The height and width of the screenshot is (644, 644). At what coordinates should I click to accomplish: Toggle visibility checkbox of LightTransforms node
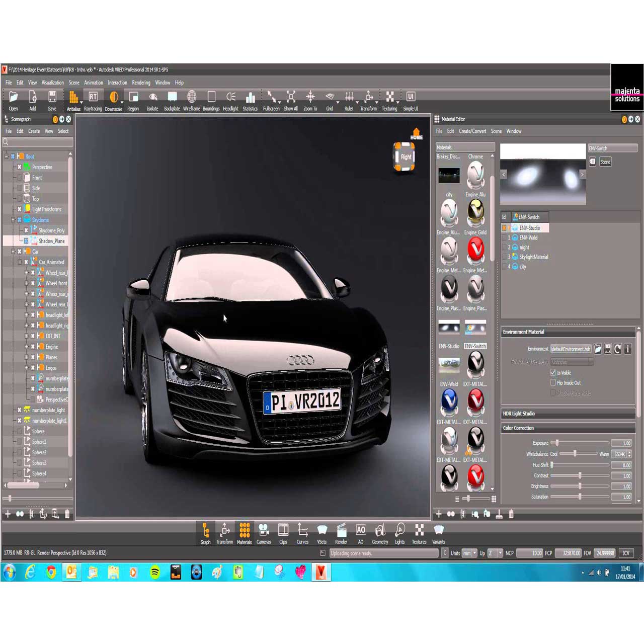pyautogui.click(x=20, y=209)
